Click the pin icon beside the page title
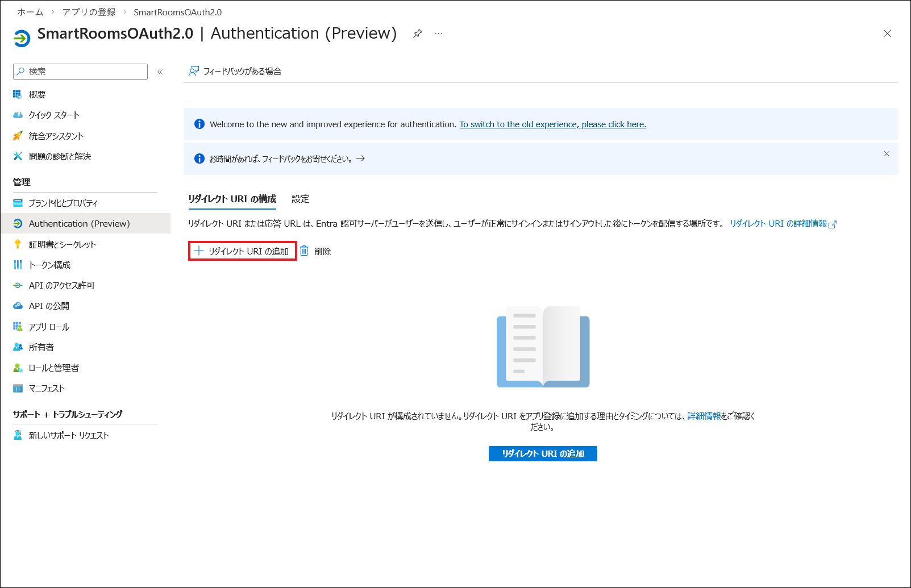Screen dimensions: 911x588 (417, 34)
